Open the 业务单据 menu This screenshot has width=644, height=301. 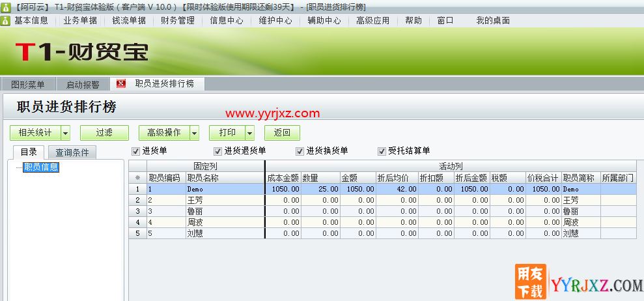pyautogui.click(x=80, y=20)
